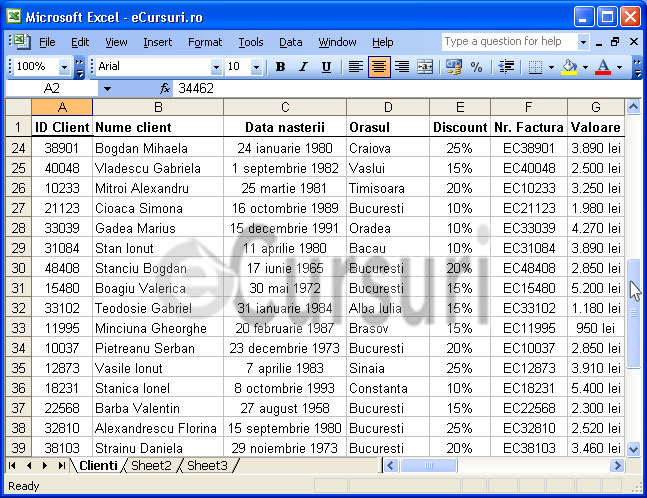Click horizontal scrollbar thumb
Screen dimensions: 647x498
pos(428,466)
